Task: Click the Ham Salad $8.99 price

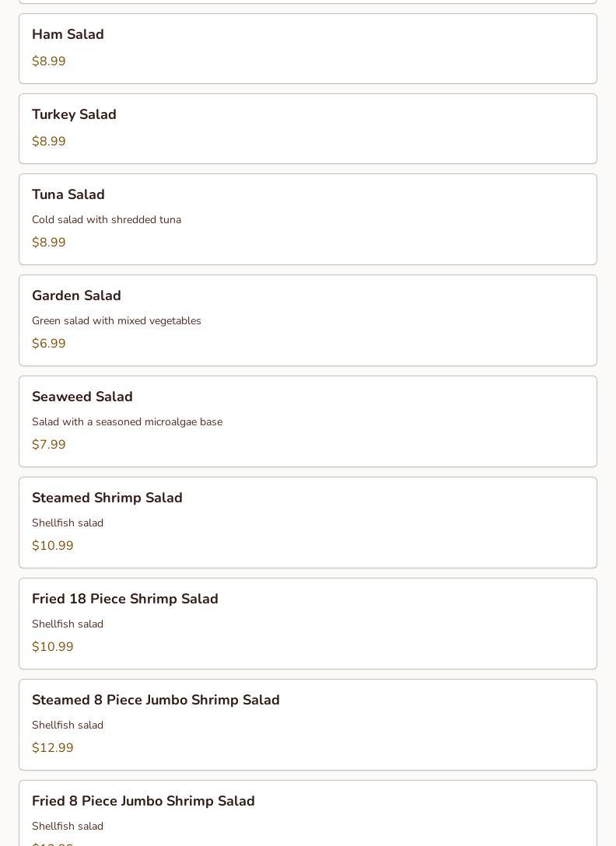Action: pyautogui.click(x=49, y=61)
